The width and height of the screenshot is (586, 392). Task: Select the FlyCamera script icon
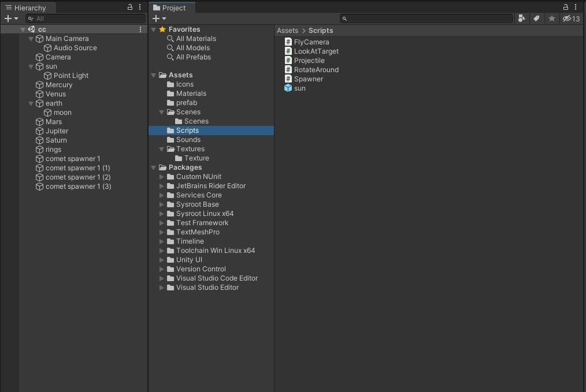(288, 42)
